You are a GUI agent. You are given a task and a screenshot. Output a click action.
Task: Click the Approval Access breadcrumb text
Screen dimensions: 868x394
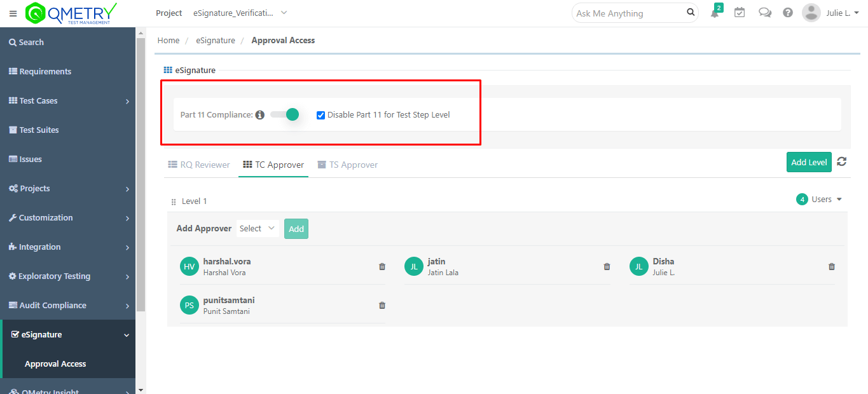click(x=283, y=40)
